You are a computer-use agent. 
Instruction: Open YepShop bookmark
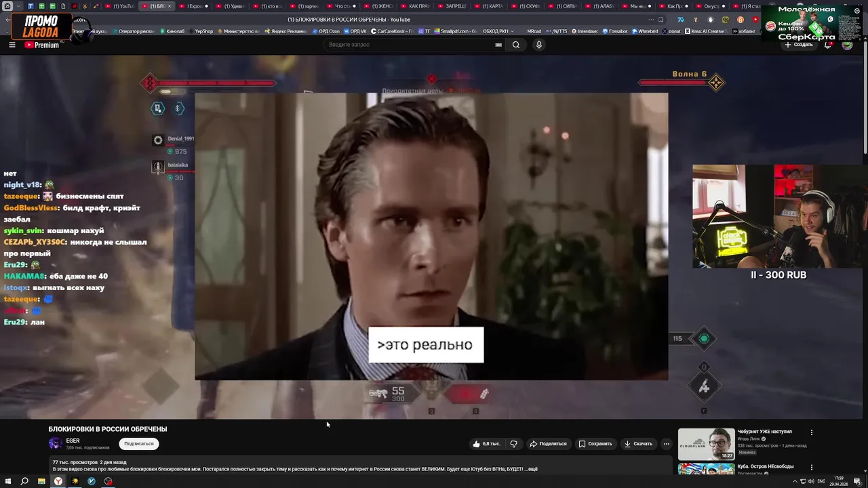200,31
